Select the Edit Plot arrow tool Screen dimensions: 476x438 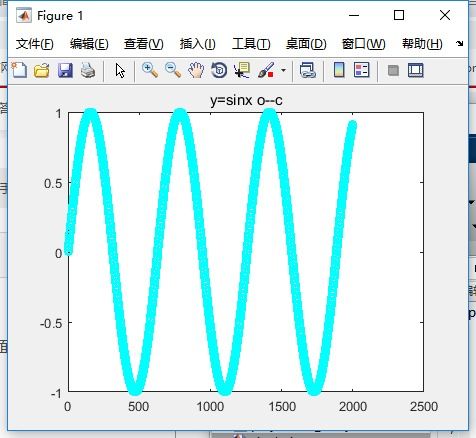[x=120, y=70]
